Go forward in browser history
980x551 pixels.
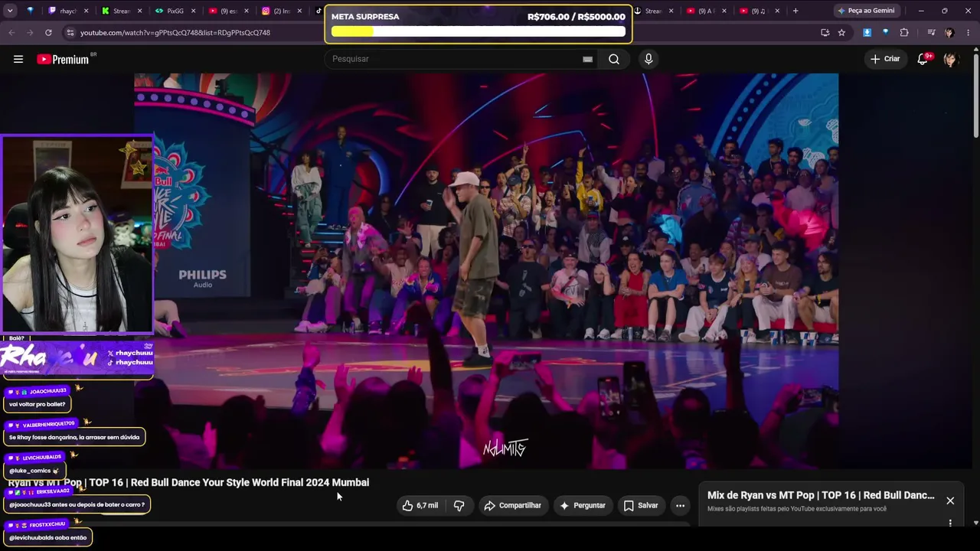pyautogui.click(x=30, y=32)
